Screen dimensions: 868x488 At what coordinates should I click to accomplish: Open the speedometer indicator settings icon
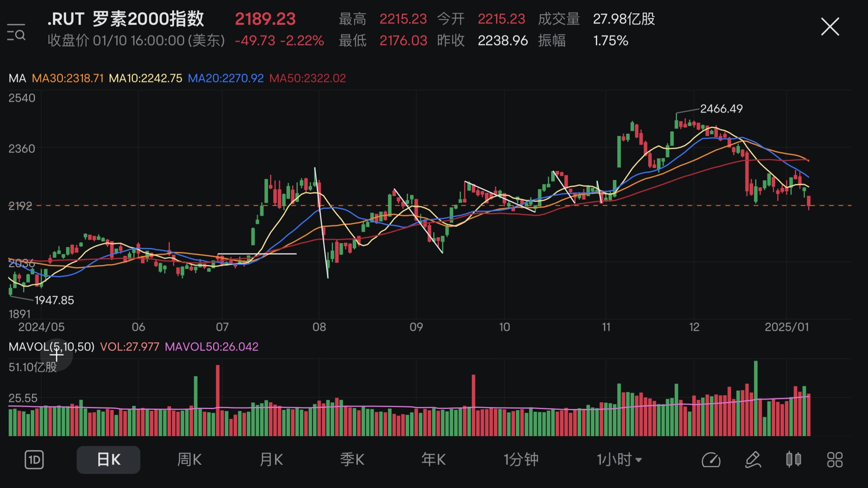[x=711, y=460]
